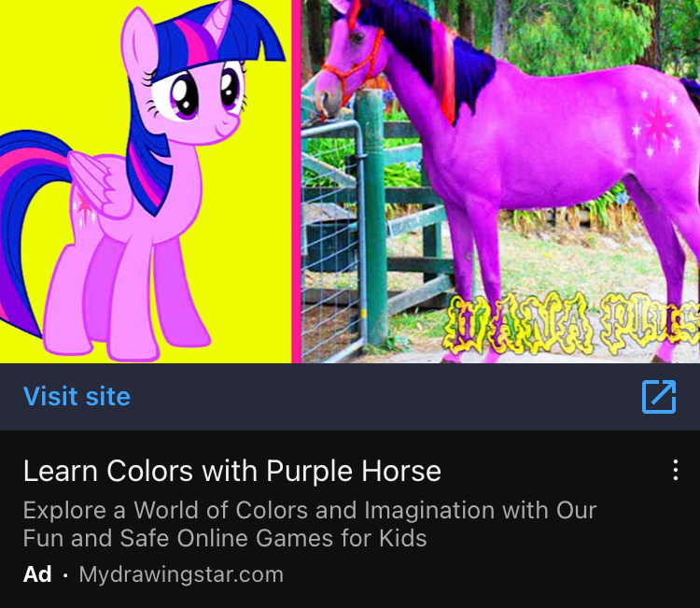Click the pink star mark on horse's flank
The width and height of the screenshot is (700, 608).
pos(657,122)
